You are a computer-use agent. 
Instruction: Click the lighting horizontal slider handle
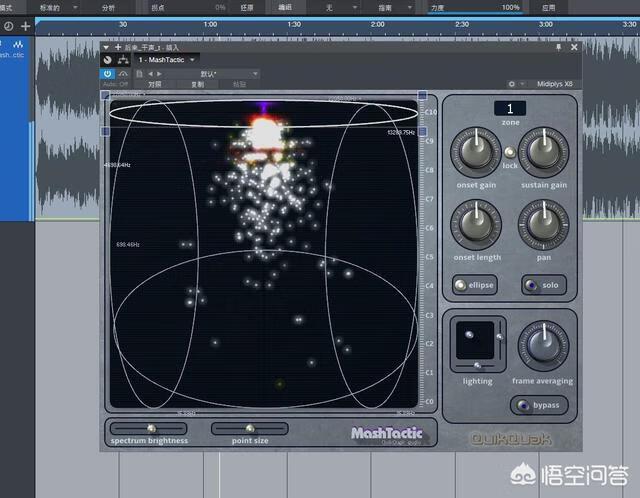click(x=477, y=365)
